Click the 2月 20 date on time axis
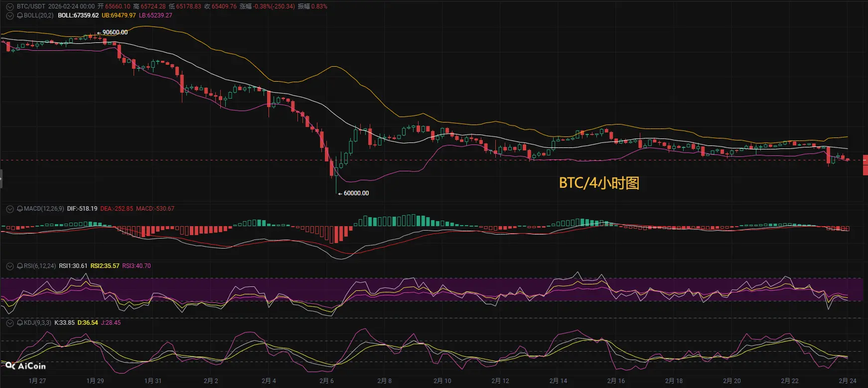The image size is (868, 388). coord(732,381)
